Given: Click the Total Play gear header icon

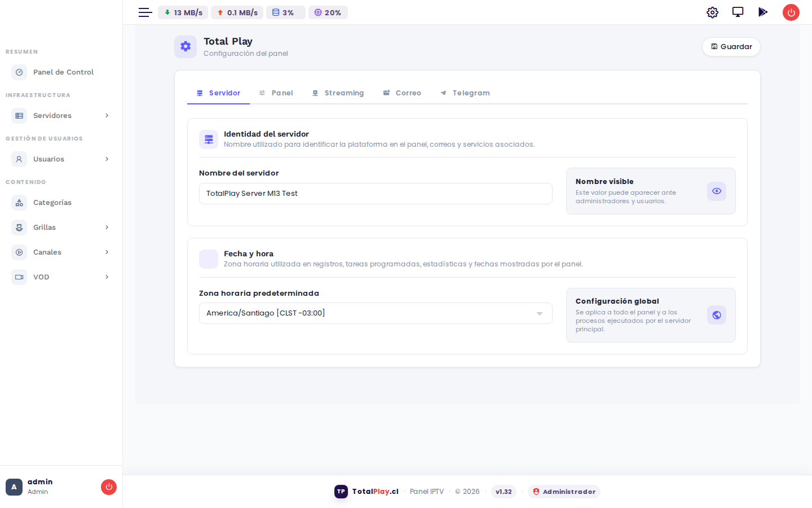Looking at the screenshot, I should tap(186, 47).
